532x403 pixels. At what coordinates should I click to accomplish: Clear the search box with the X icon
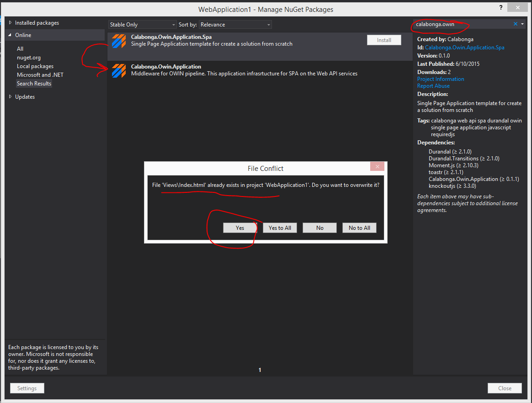516,24
